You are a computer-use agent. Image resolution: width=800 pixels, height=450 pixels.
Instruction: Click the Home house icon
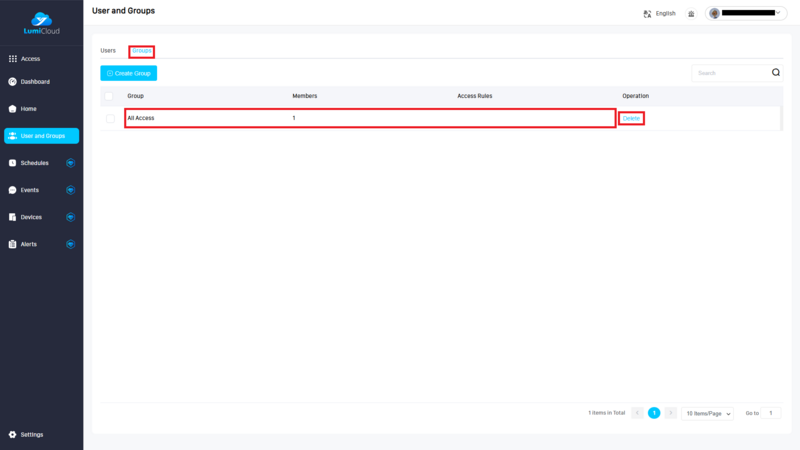coord(12,109)
